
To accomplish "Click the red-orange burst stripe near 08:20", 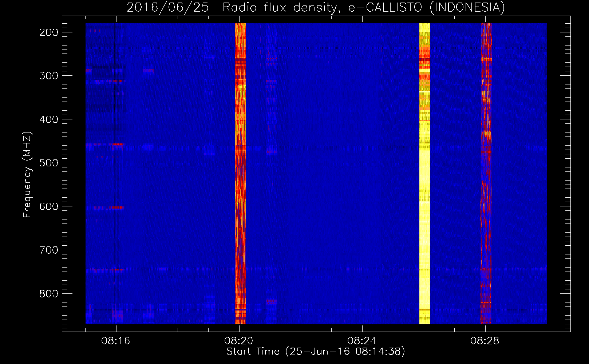I will pos(240,174).
